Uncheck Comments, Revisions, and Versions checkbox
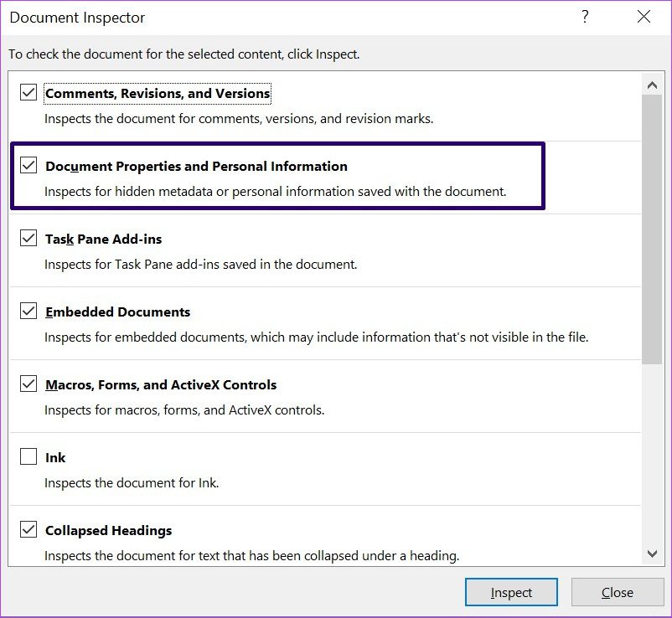Viewport: 672px width, 618px height. (28, 92)
